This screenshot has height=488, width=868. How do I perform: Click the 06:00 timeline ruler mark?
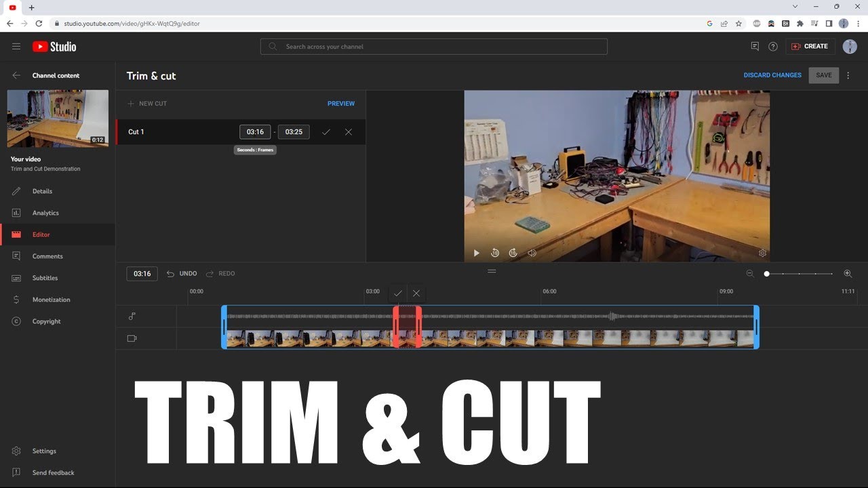point(549,291)
